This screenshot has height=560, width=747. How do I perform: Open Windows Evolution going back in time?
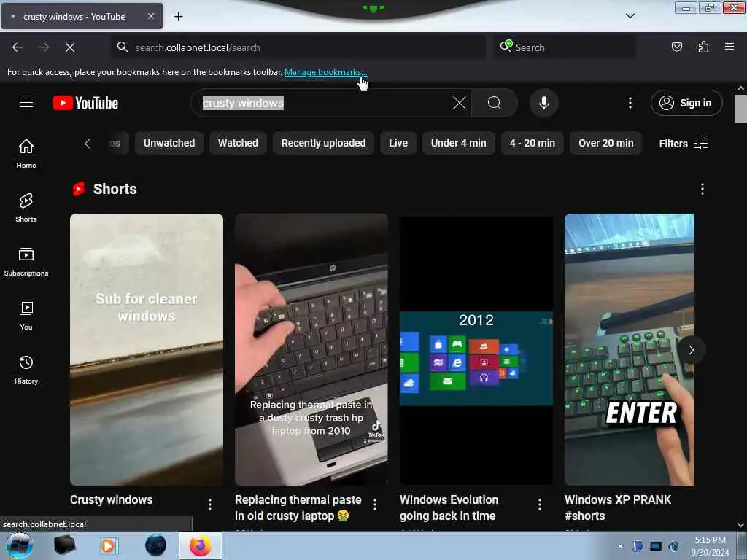coord(449,507)
